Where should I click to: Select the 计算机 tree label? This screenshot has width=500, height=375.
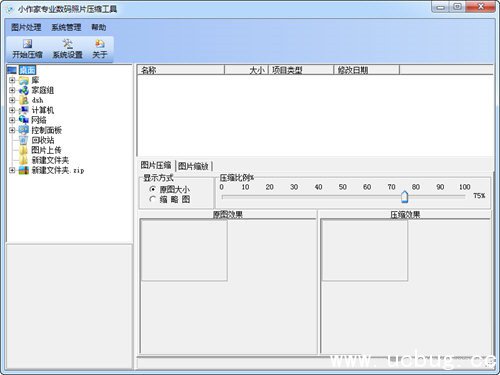pyautogui.click(x=43, y=110)
